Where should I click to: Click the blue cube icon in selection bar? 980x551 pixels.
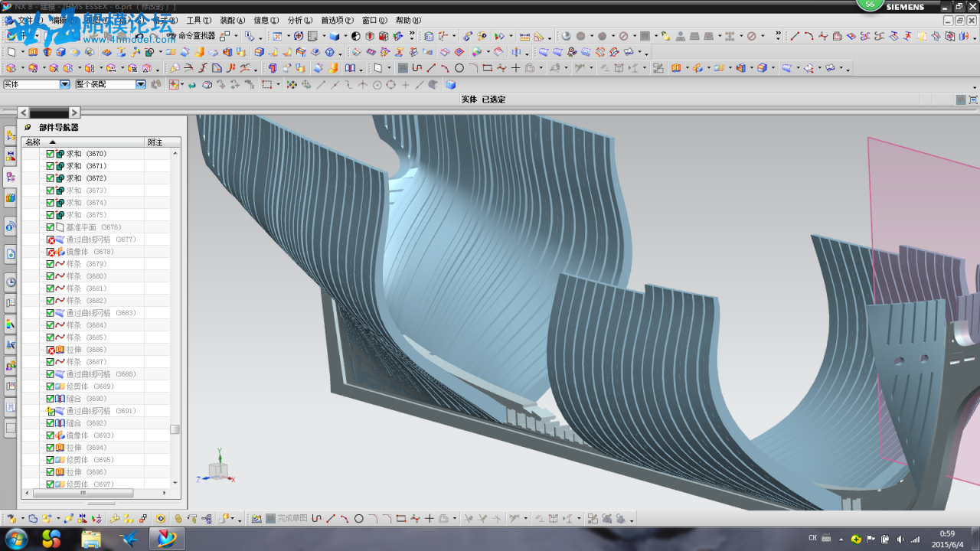tap(451, 84)
